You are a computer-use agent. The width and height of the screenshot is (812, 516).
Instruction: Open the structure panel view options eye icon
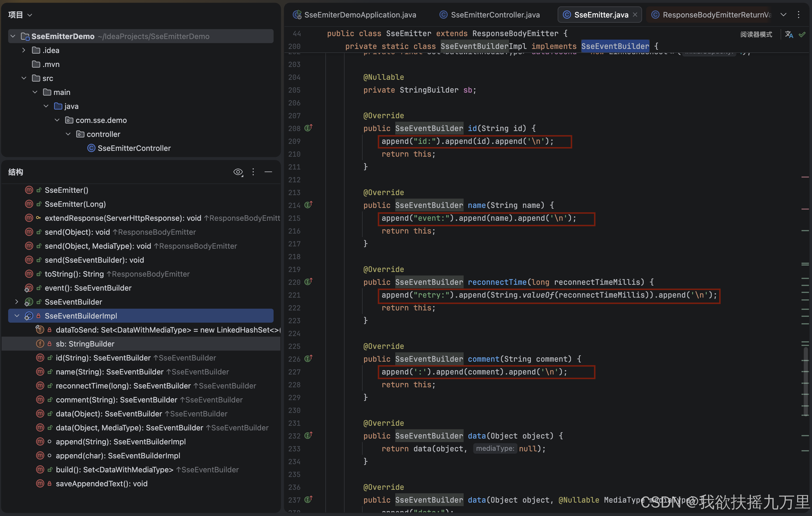coord(238,172)
